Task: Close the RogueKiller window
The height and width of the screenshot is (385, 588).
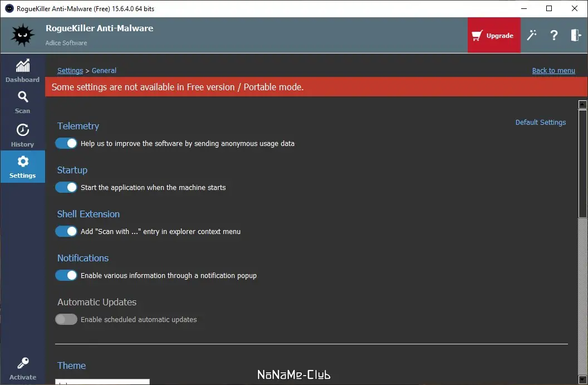Action: (574, 8)
